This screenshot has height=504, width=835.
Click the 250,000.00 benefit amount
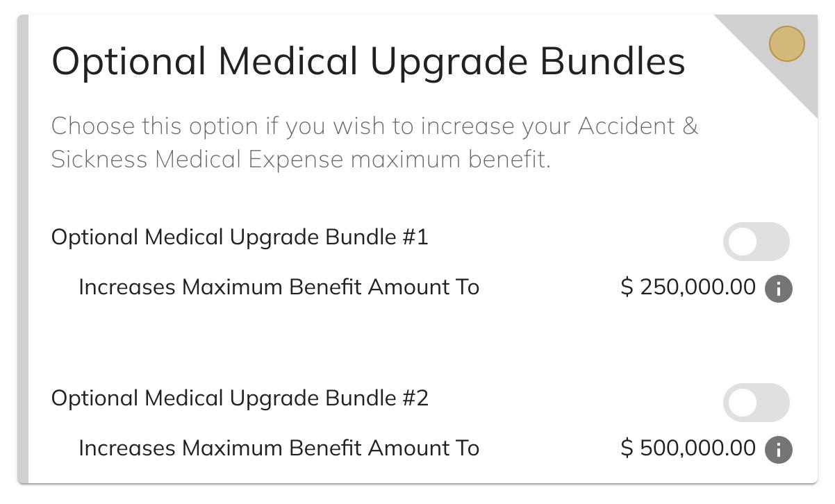pyautogui.click(x=697, y=287)
